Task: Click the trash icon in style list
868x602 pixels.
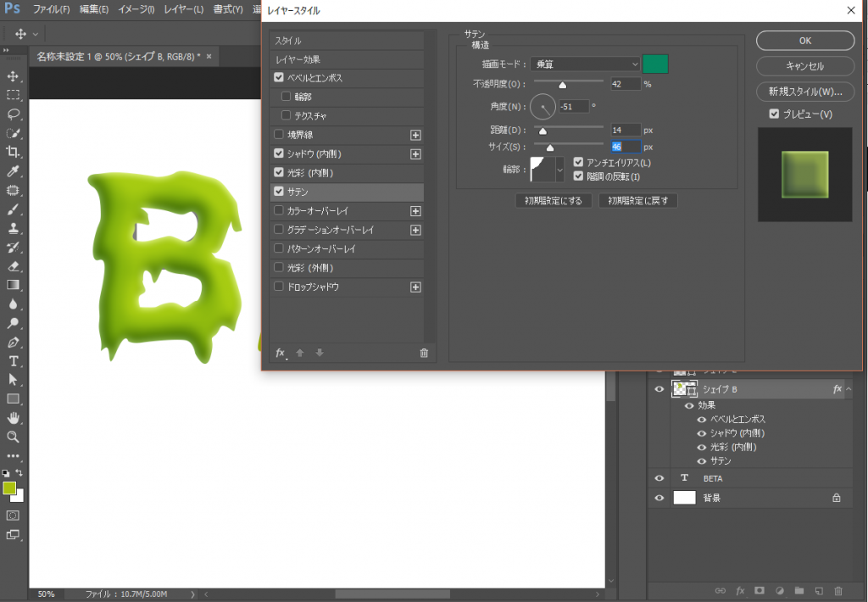Action: [424, 353]
